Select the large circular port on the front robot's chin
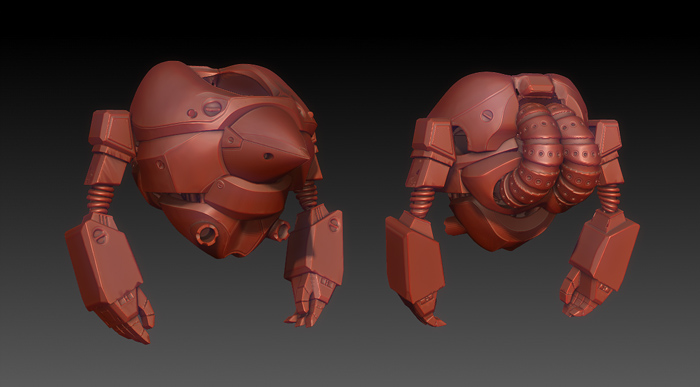The width and height of the screenshot is (700, 387). pyautogui.click(x=206, y=233)
